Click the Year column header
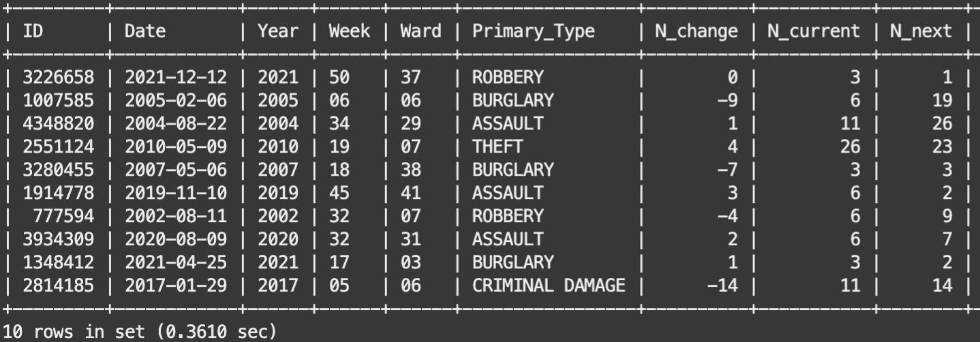 tap(278, 31)
